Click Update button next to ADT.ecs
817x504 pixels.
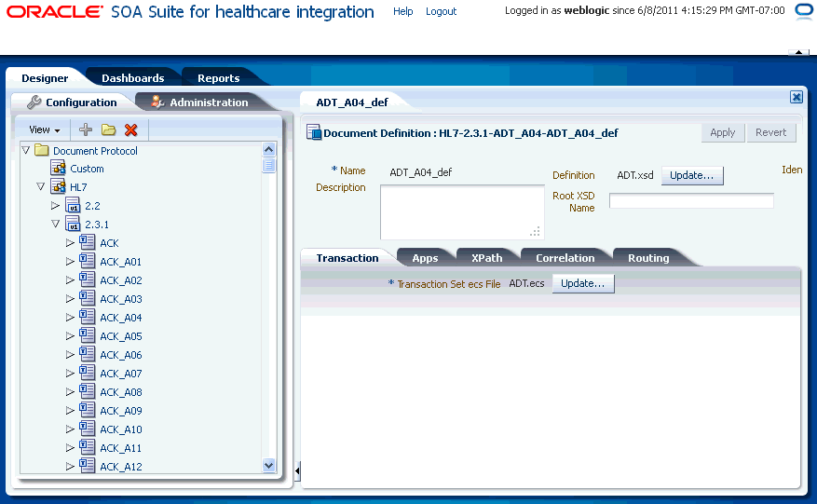583,283
